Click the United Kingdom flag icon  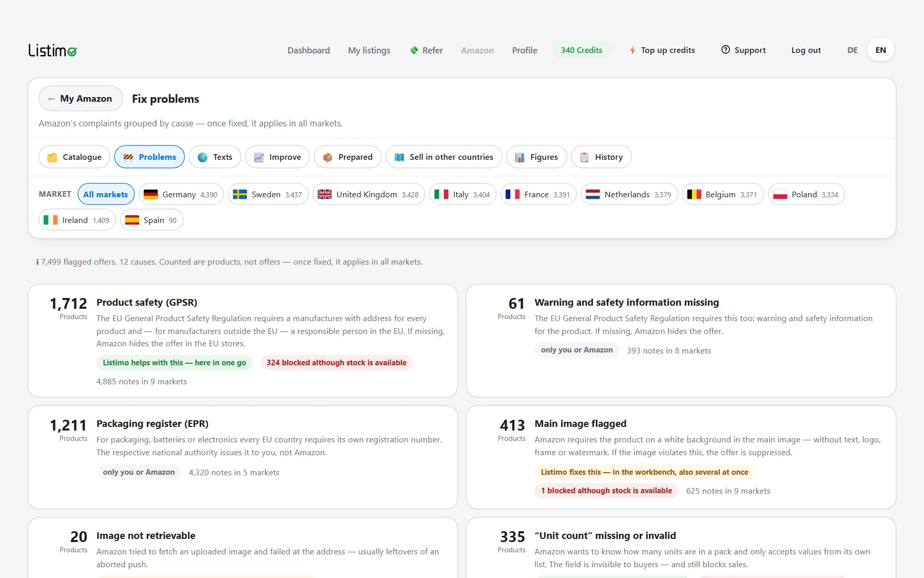pyautogui.click(x=324, y=194)
